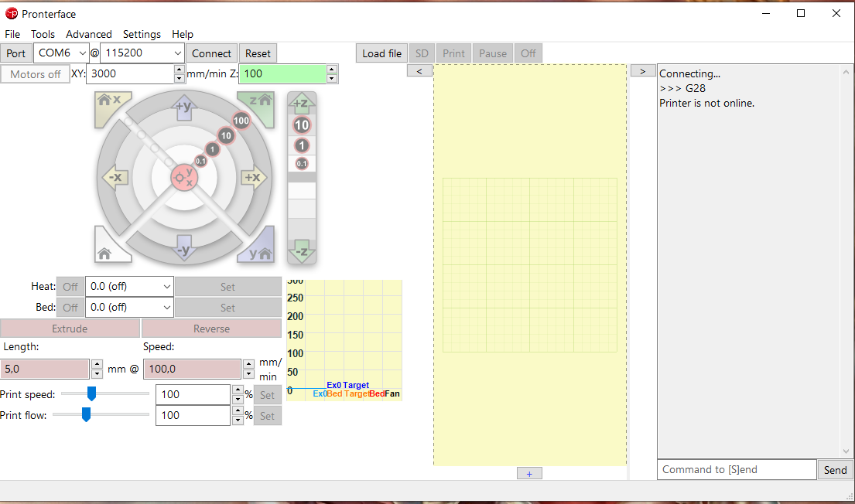Image resolution: width=855 pixels, height=504 pixels.
Task: Increase Print speed percent with the up spinner
Action: tap(238, 390)
